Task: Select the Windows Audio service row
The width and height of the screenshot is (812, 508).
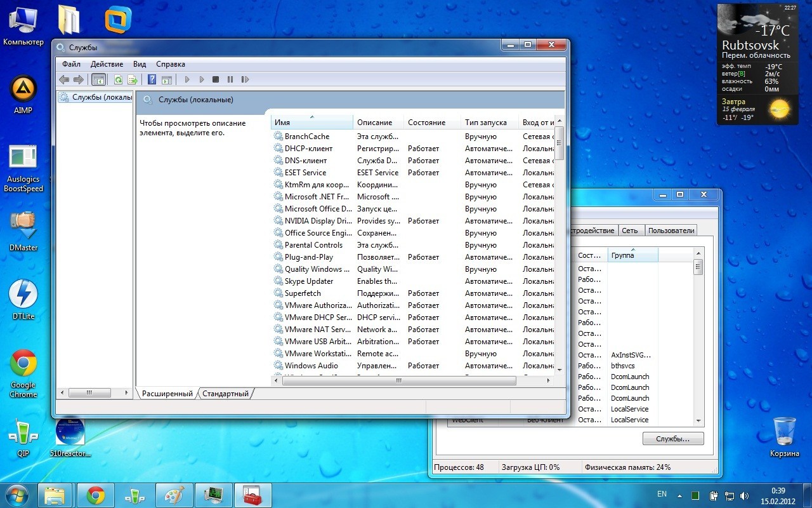Action: point(412,366)
